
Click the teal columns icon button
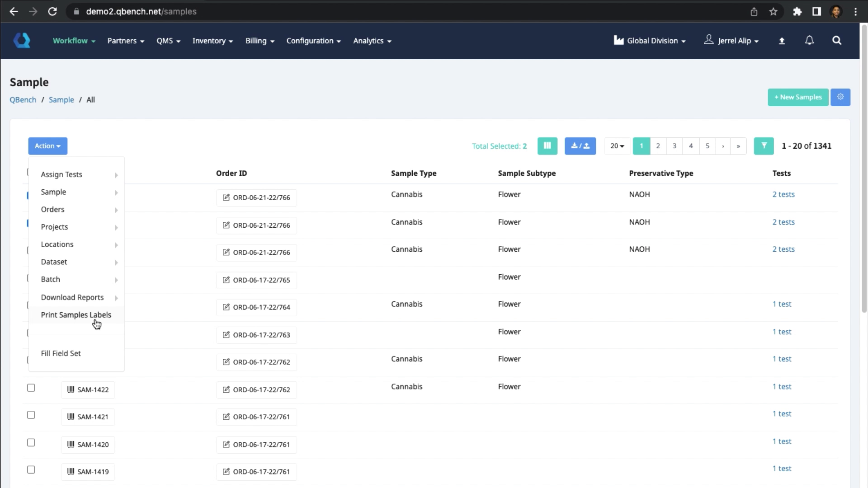click(547, 146)
